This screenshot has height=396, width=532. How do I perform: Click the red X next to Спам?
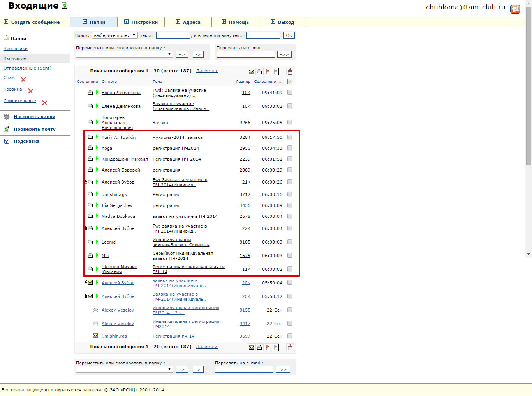(x=23, y=79)
